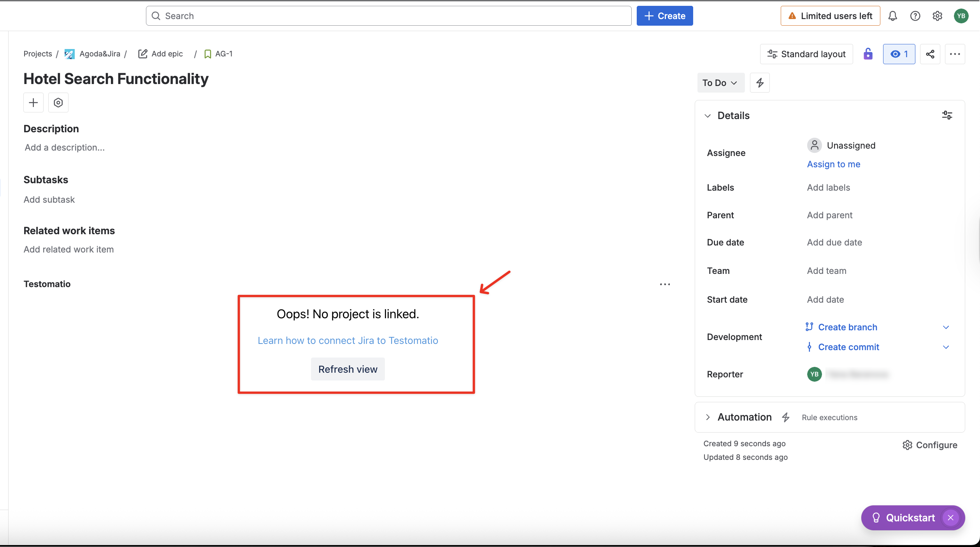
Task: Click the add content plus icon below title
Action: (x=33, y=102)
